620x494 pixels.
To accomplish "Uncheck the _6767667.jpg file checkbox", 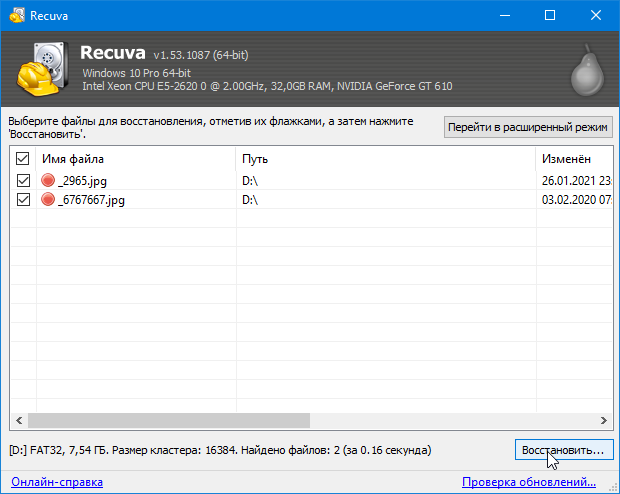I will coord(23,199).
